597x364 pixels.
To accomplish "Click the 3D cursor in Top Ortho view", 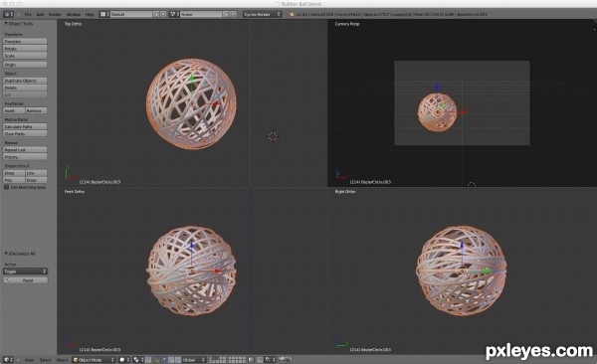I will tap(273, 136).
